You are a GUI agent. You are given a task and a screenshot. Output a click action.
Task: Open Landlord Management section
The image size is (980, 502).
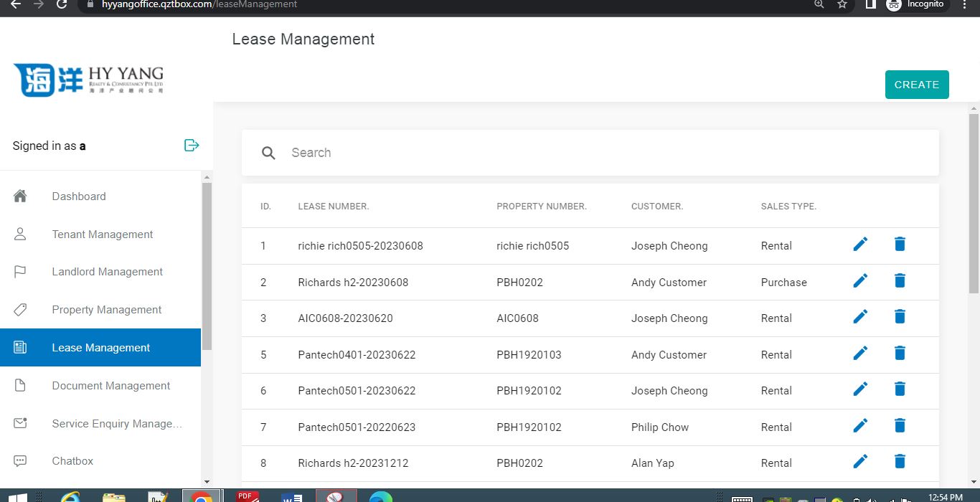pyautogui.click(x=107, y=272)
